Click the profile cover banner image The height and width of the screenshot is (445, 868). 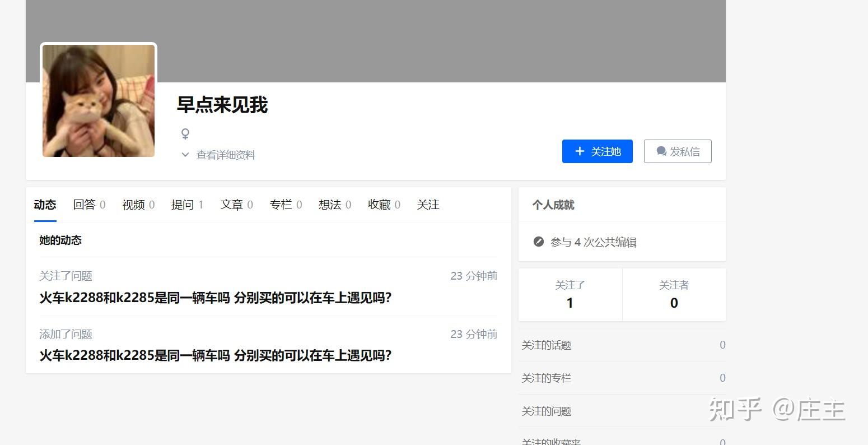point(392,39)
